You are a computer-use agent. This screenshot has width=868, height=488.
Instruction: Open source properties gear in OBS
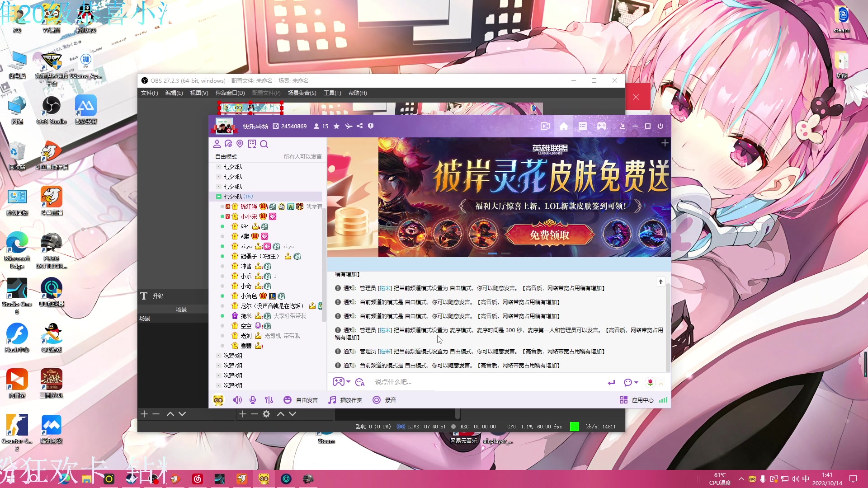coord(266,414)
